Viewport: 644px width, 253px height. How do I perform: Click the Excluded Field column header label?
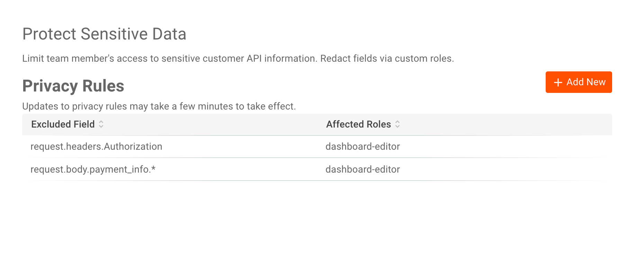tap(63, 124)
